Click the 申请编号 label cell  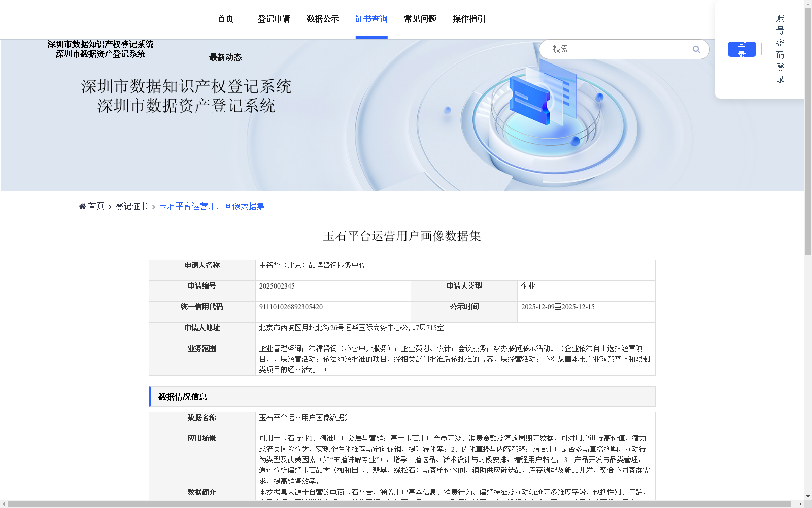[202, 291]
